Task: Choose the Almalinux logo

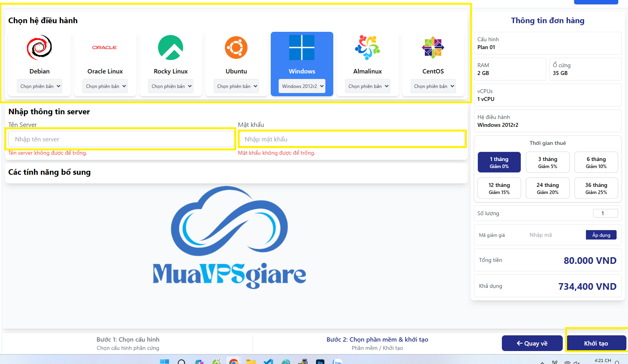Action: click(367, 48)
